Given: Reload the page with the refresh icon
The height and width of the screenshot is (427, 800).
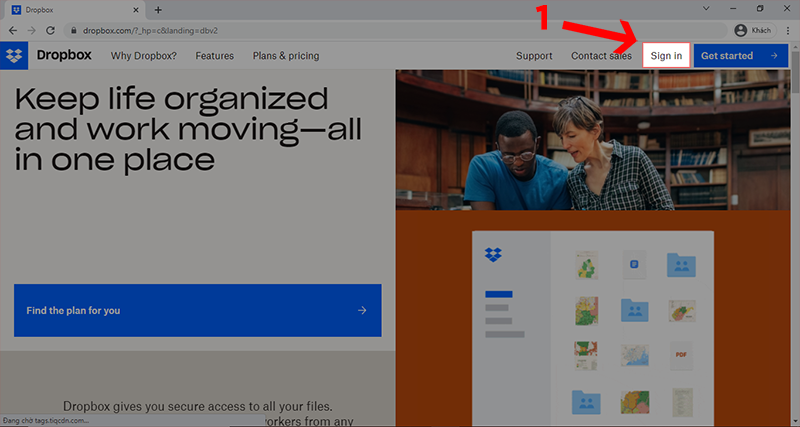Looking at the screenshot, I should point(52,31).
